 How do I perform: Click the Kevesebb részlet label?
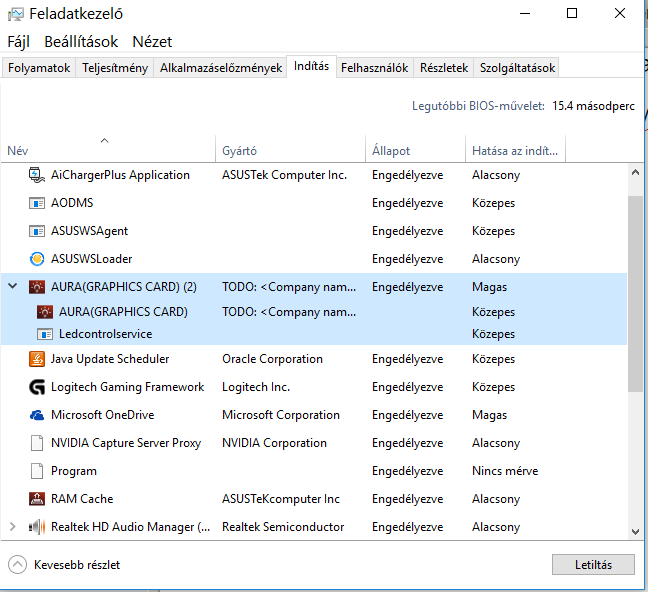[77, 565]
